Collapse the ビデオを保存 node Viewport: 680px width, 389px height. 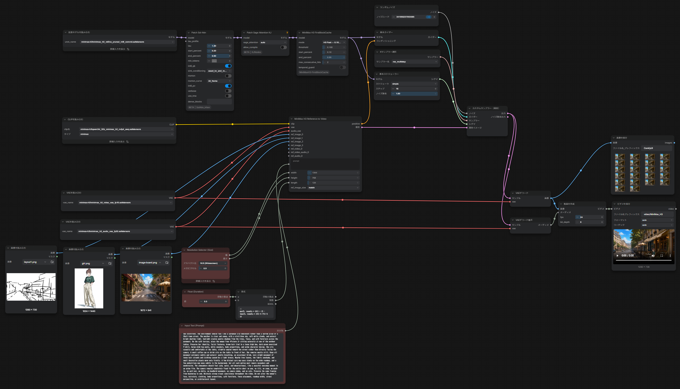point(615,204)
